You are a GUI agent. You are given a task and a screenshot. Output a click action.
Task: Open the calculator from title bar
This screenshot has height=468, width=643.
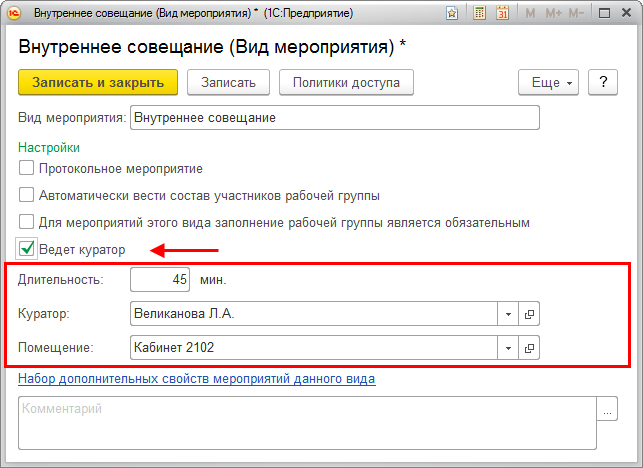click(x=479, y=14)
